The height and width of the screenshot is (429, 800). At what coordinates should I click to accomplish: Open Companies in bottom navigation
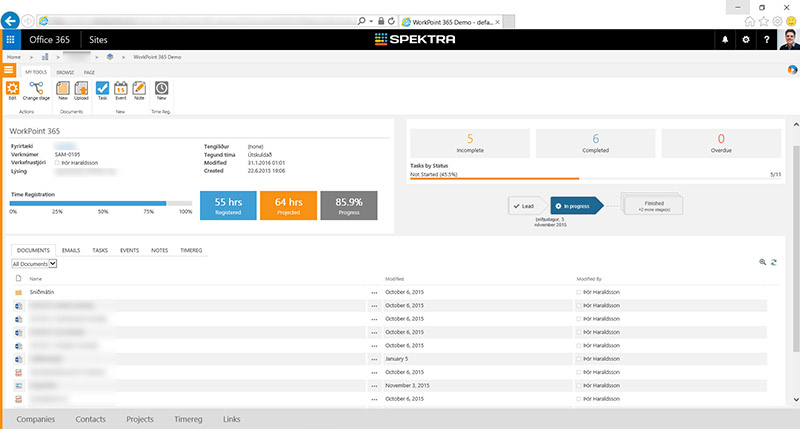click(x=36, y=419)
